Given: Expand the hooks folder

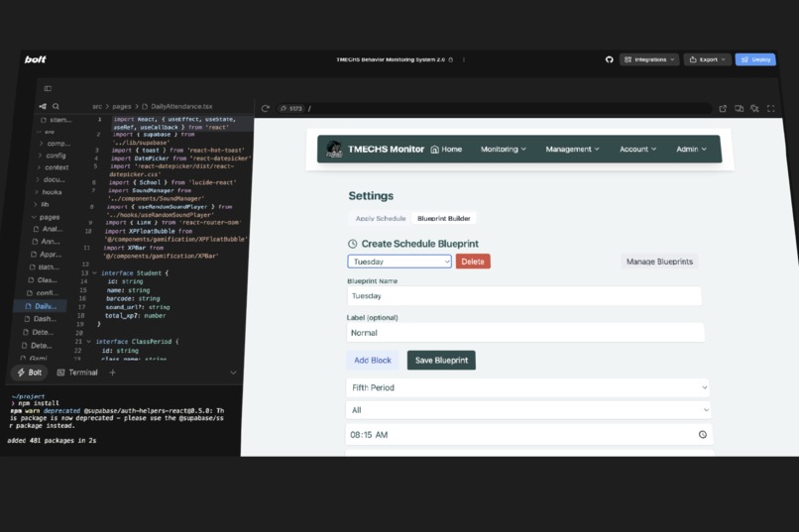Looking at the screenshot, I should click(49, 192).
